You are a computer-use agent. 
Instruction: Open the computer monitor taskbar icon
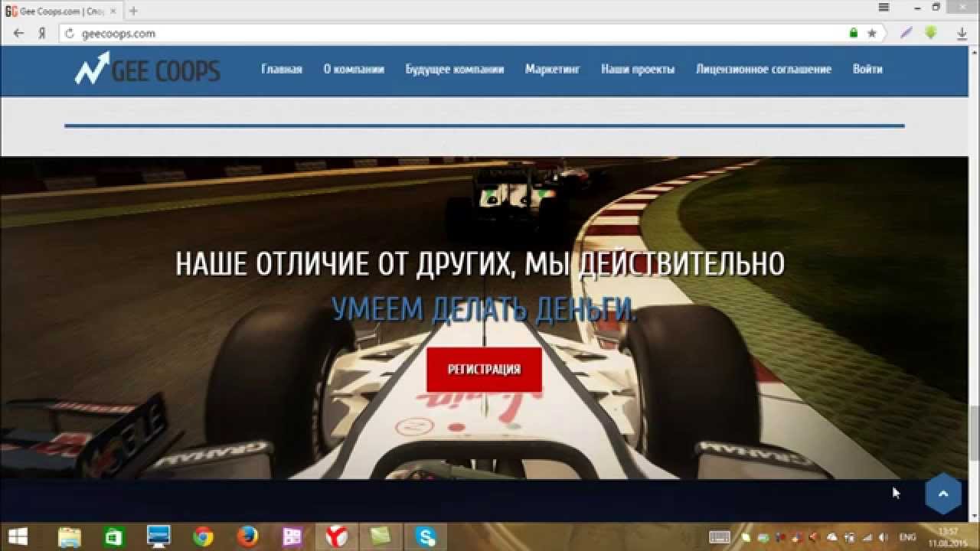[158, 536]
